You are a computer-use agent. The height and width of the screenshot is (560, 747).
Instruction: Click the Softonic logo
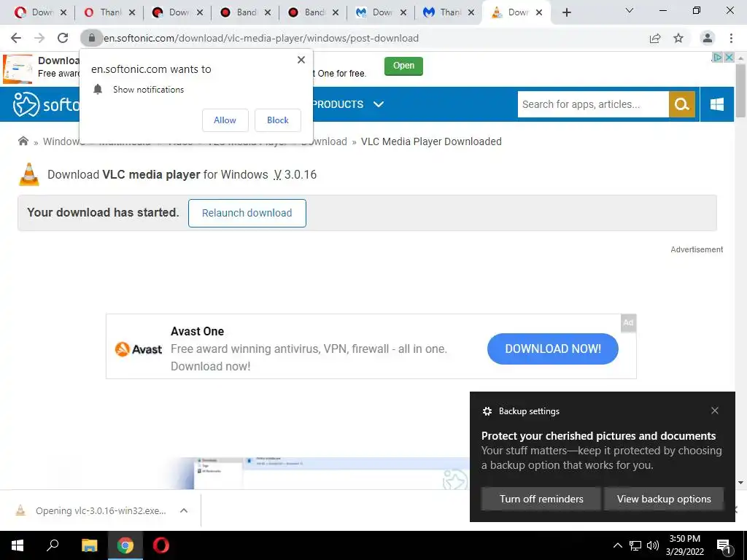point(46,104)
